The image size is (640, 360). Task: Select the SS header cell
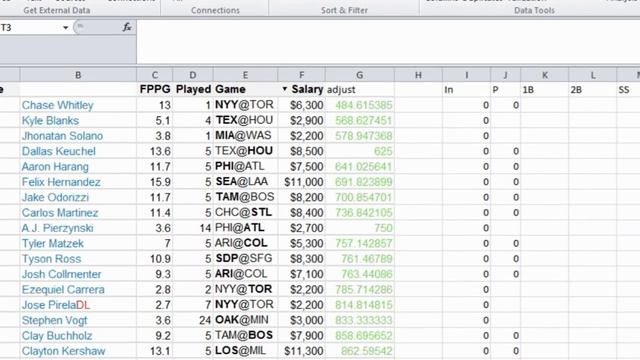tap(629, 89)
